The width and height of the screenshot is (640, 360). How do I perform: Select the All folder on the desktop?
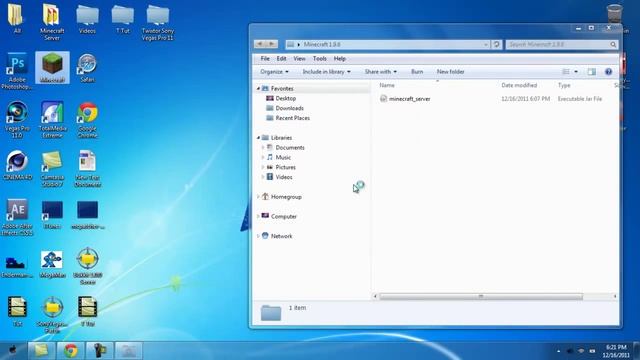pyautogui.click(x=16, y=19)
